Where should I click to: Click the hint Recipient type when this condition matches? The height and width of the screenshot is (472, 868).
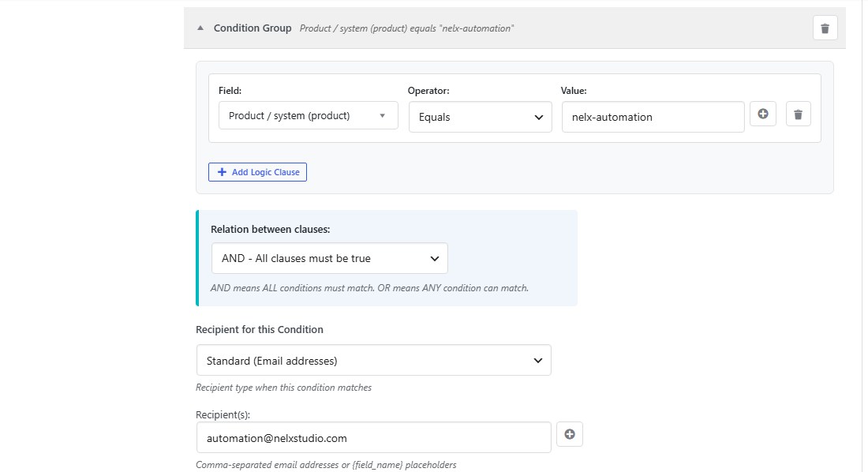coord(283,388)
